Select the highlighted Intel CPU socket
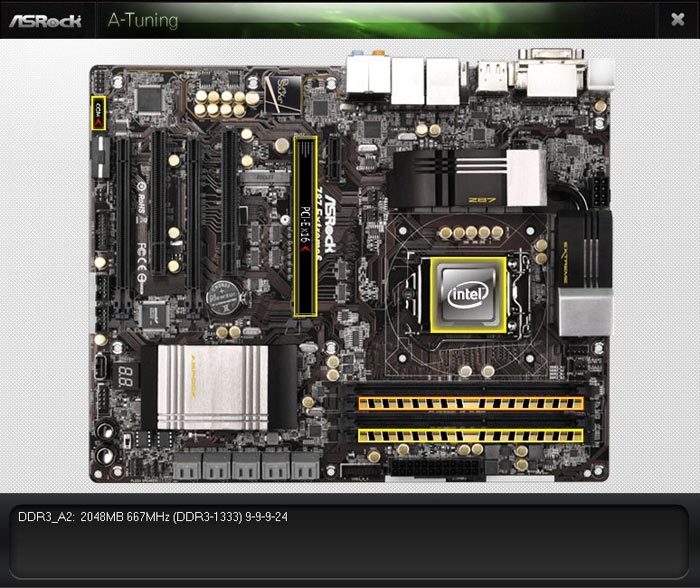 [x=468, y=295]
